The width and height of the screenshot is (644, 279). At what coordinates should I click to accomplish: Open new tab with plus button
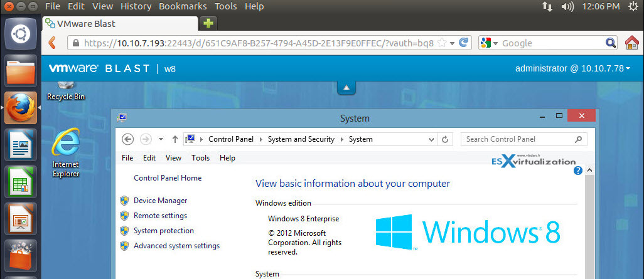(208, 23)
